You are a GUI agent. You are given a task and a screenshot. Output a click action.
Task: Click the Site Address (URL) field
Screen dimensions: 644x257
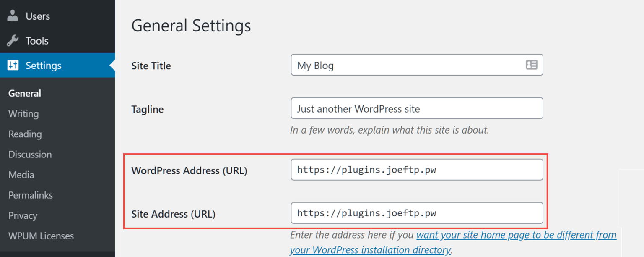point(417,213)
